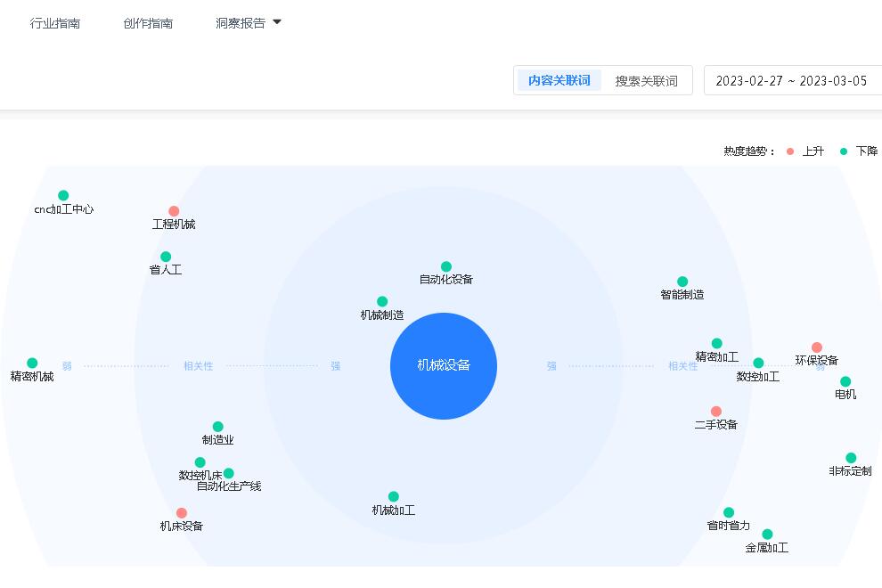Screen dimensions: 882x588
Task: Click the 机械加工 keyword label
Action: pos(394,510)
